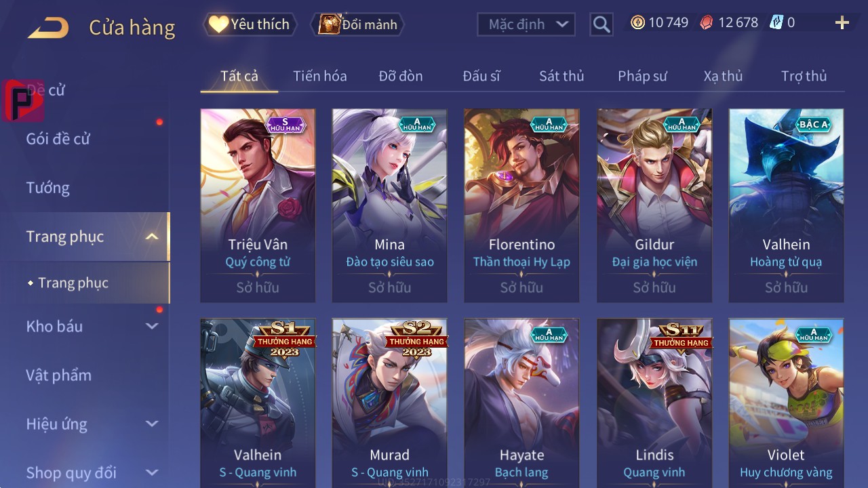Open the search magnifier icon
The height and width of the screenshot is (488, 868).
(x=601, y=24)
